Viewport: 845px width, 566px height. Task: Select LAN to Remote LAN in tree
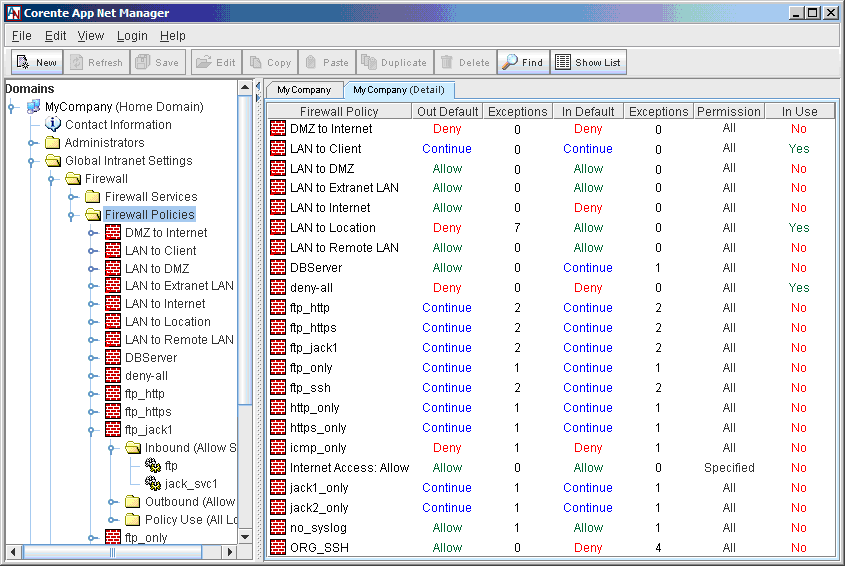click(x=179, y=340)
